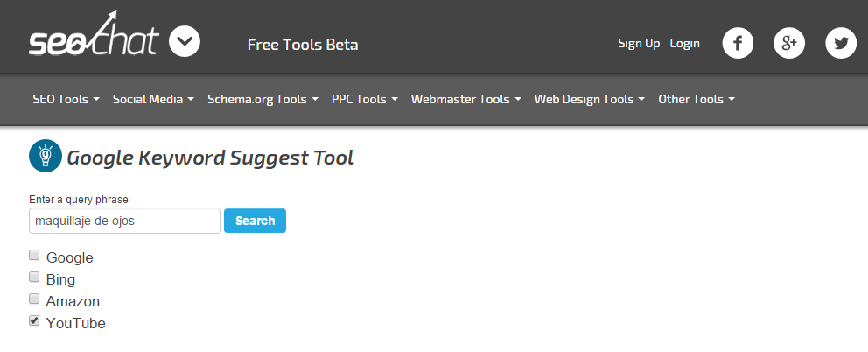Expand the Schema.org Tools menu
Viewport: 868px width, 352px height.
click(x=263, y=99)
